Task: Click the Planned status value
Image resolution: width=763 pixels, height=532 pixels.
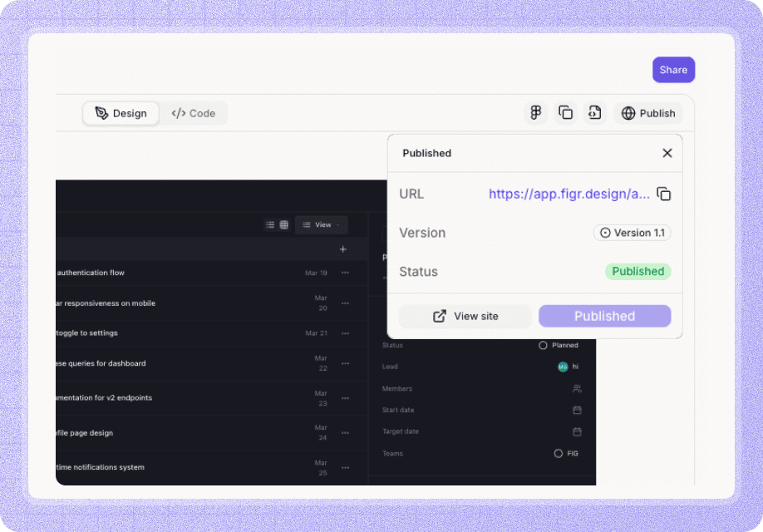Action: [x=559, y=345]
